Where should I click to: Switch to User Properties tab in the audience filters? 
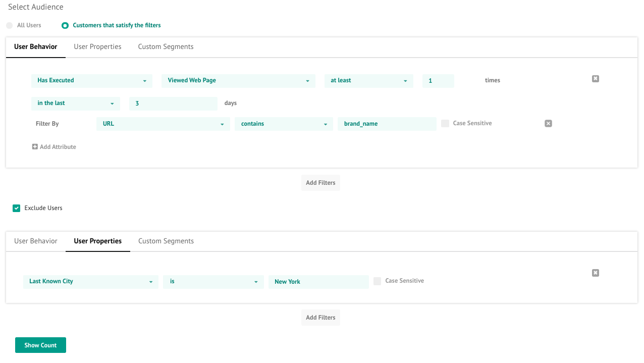[x=97, y=47]
